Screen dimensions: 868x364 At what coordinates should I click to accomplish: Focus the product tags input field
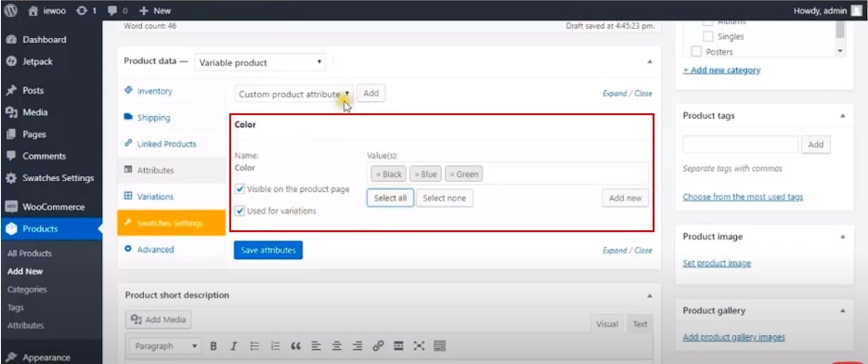point(741,144)
